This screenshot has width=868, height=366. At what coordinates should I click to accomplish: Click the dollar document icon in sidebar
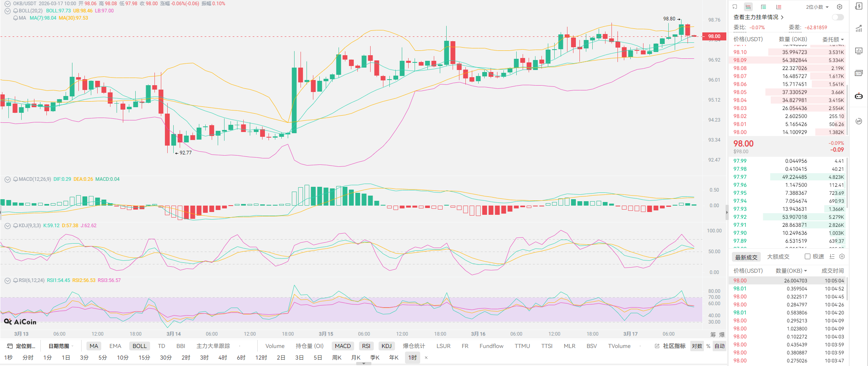859,6
